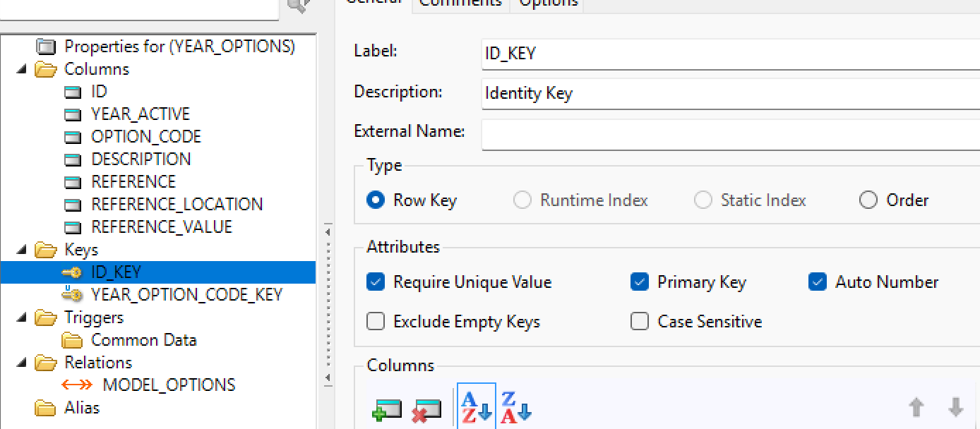Collapse the Columns tree folder
The width and height of the screenshot is (980, 429).
coord(20,69)
